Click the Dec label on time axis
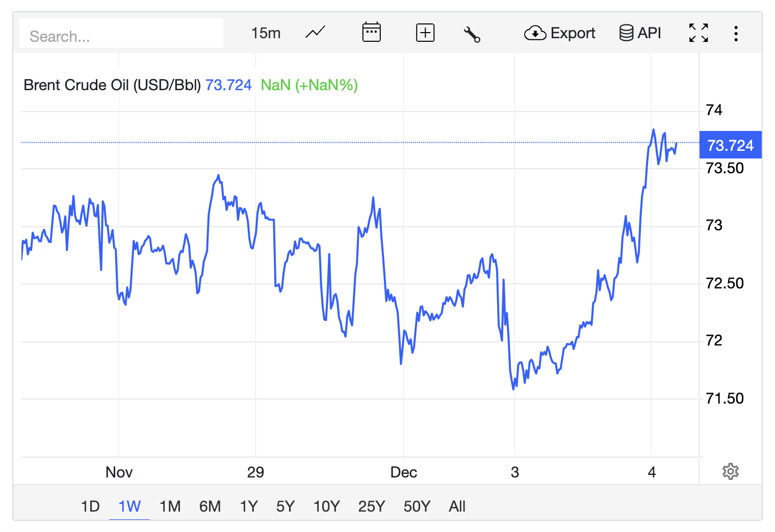 tap(403, 472)
